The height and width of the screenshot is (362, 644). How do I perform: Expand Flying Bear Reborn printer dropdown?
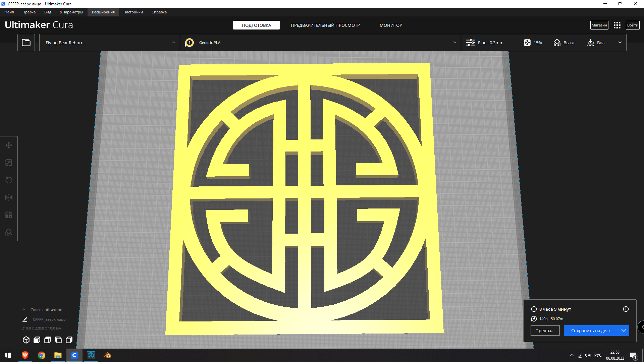tap(110, 43)
